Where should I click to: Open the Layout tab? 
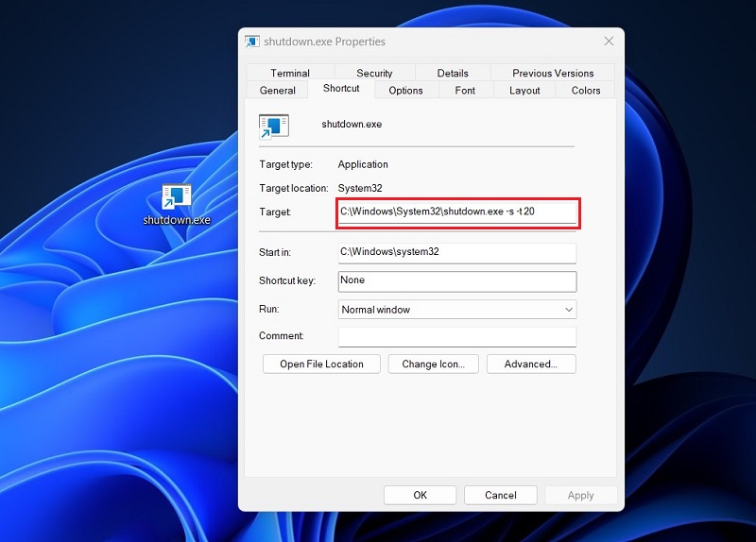[x=524, y=90]
